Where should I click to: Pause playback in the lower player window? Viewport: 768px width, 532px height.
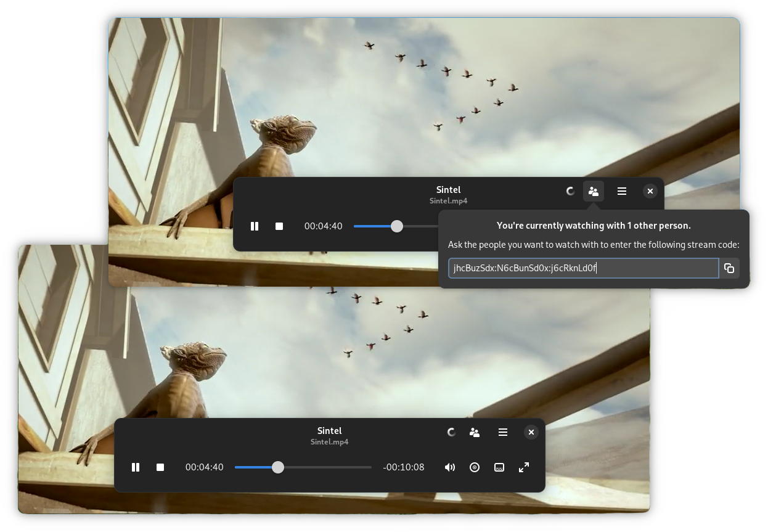(136, 467)
